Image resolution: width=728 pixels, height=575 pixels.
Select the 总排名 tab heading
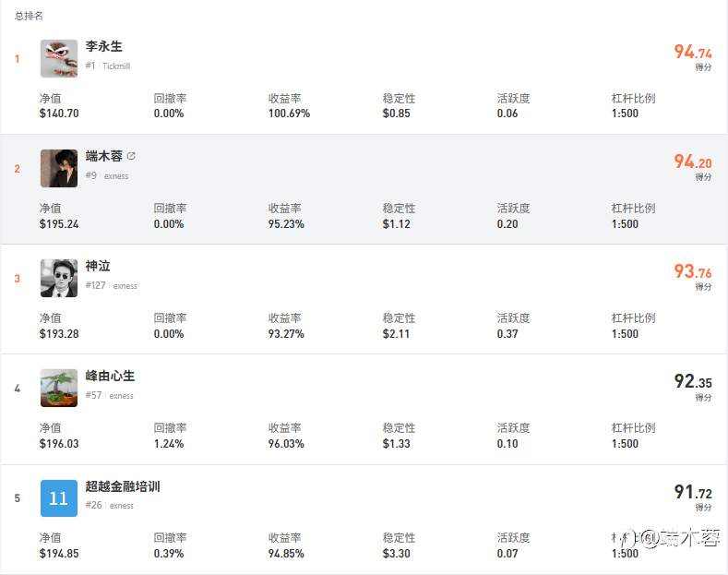[29, 16]
